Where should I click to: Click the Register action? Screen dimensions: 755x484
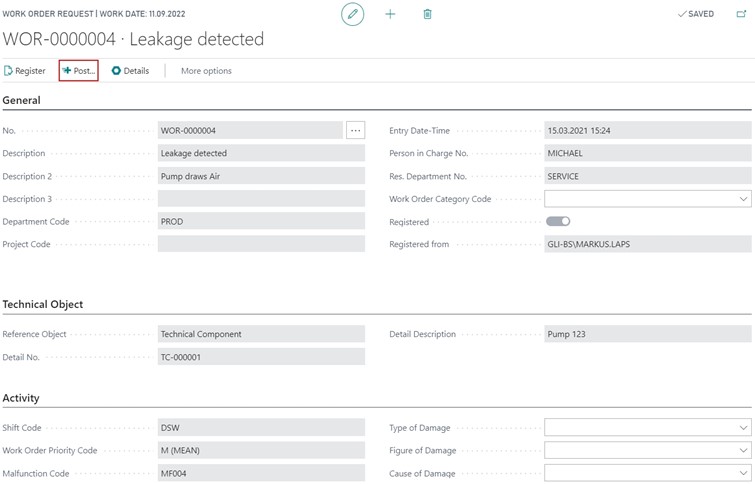25,71
